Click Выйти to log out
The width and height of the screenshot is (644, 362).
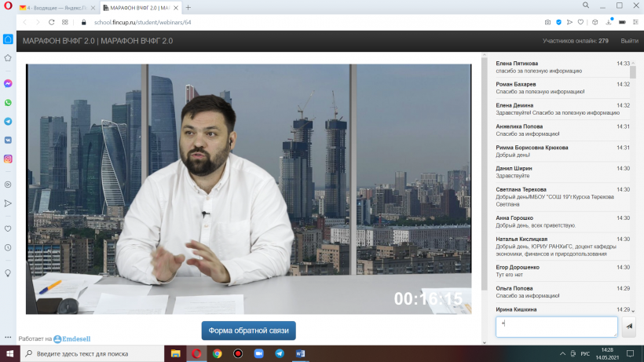point(629,41)
